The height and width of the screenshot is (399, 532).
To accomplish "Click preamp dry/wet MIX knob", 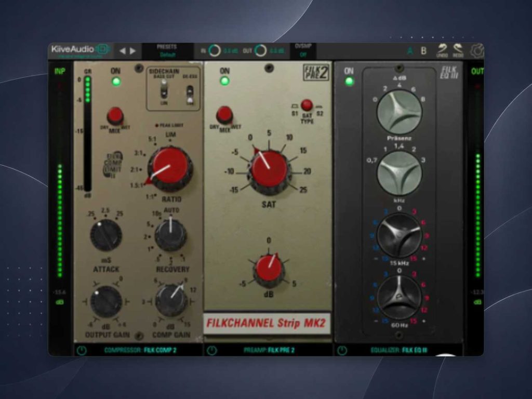I will pyautogui.click(x=224, y=115).
